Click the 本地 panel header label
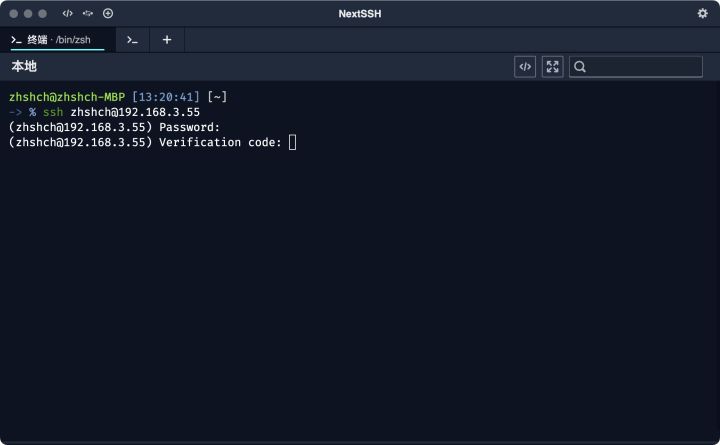This screenshot has width=720, height=445. [x=24, y=67]
